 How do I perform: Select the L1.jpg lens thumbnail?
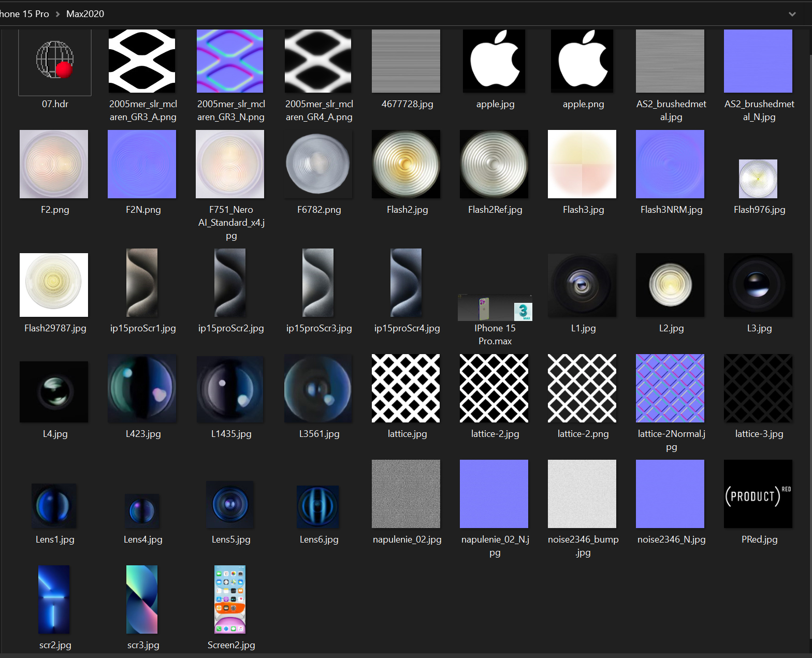point(582,285)
